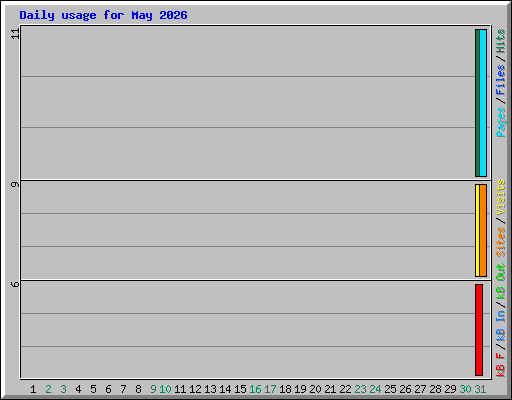Image resolution: width=512 pixels, height=400 pixels.
Task: Click day 29 on the x-axis
Action: click(450, 389)
